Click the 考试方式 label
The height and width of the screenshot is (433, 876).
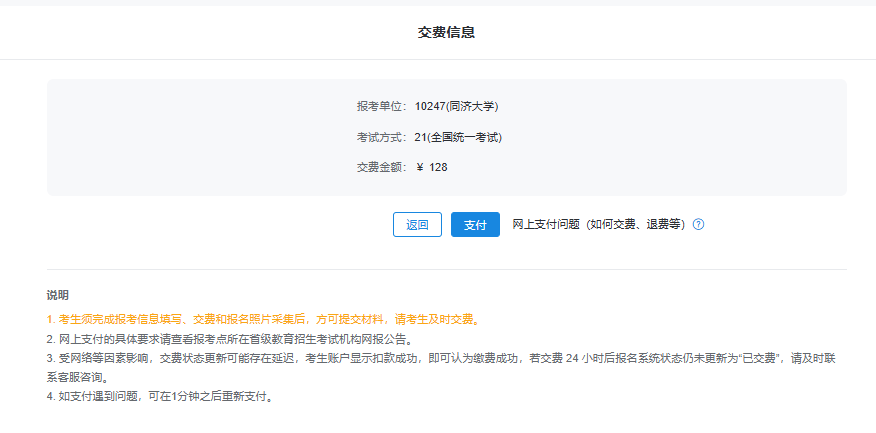383,137
